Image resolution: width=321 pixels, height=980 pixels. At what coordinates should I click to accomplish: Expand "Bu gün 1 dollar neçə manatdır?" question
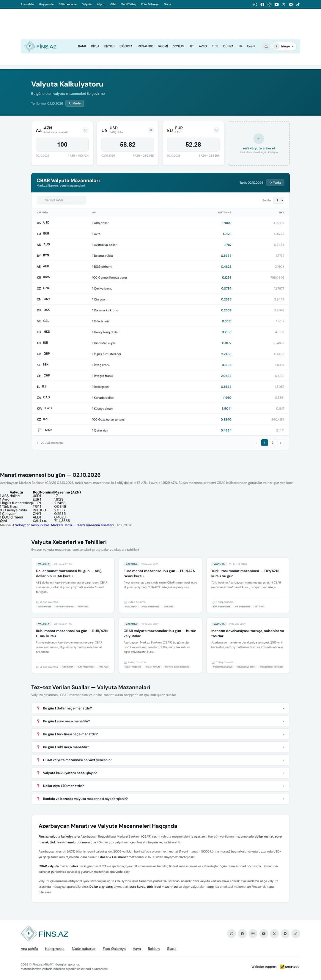click(160, 708)
